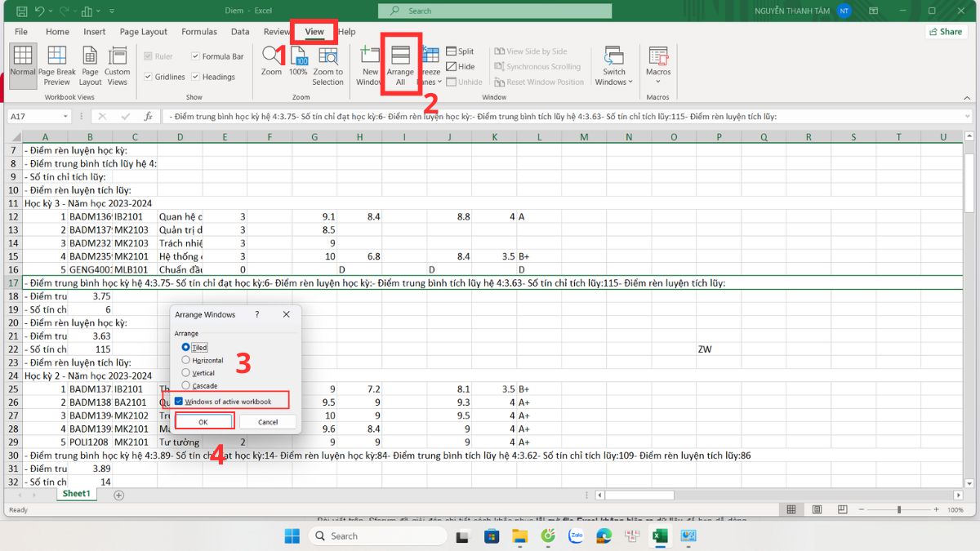Open Zalo from the taskbar
980x551 pixels.
[576, 535]
